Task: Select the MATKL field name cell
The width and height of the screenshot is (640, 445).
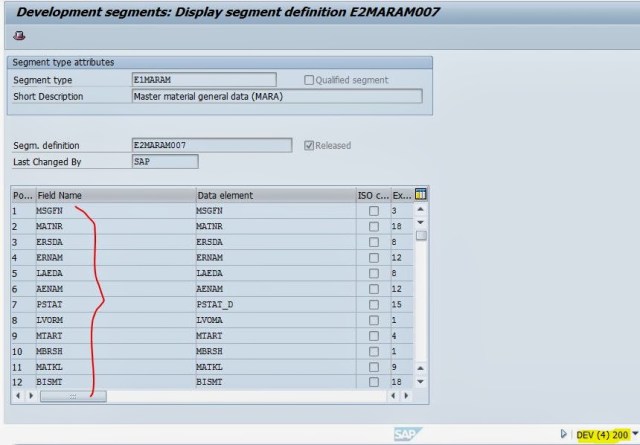Action: [x=116, y=367]
